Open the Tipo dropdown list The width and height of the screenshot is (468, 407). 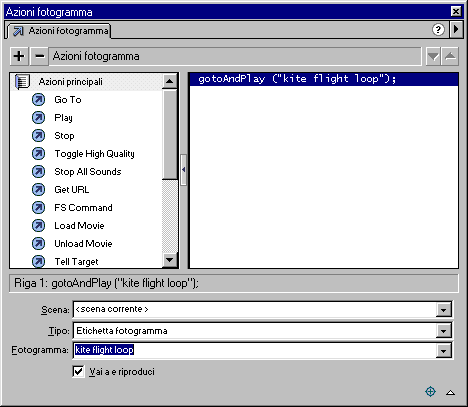[443, 331]
